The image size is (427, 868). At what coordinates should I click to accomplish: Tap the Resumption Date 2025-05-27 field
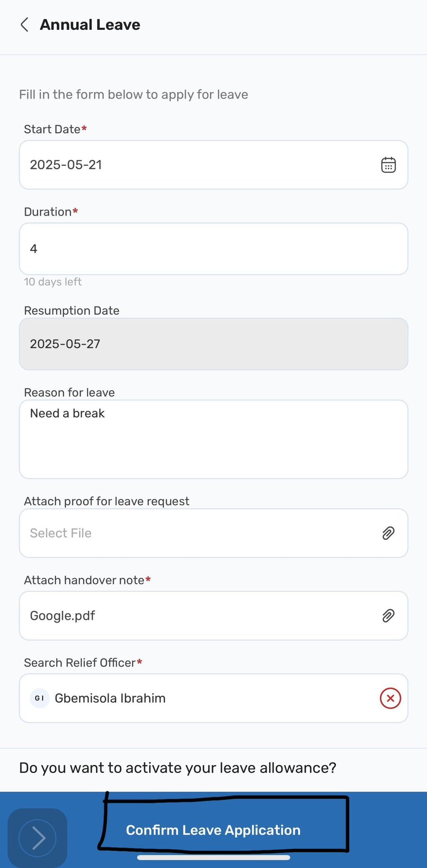213,344
